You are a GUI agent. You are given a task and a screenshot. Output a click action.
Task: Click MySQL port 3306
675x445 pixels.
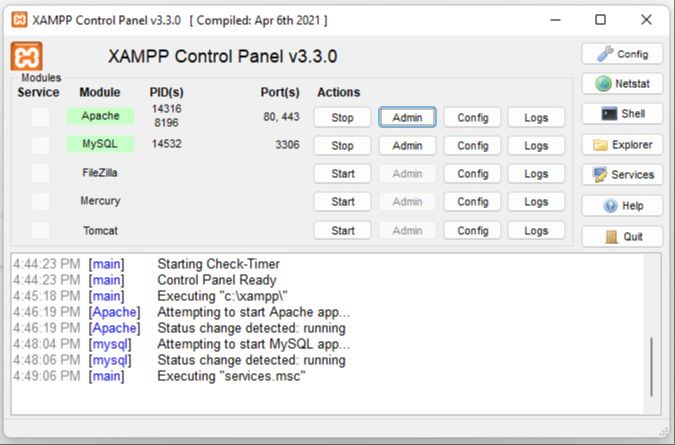[x=287, y=145]
